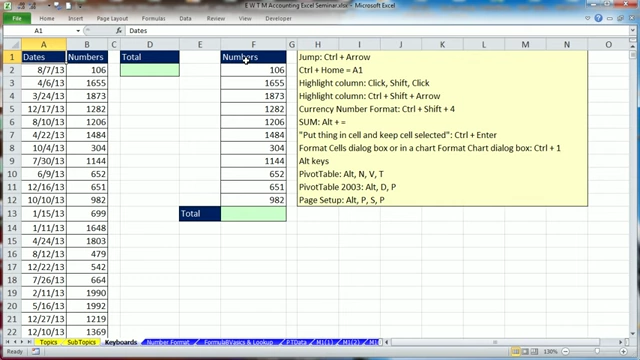This screenshot has width=640, height=360.
Task: Go to first sheet tab arrow
Action: tap(7, 342)
